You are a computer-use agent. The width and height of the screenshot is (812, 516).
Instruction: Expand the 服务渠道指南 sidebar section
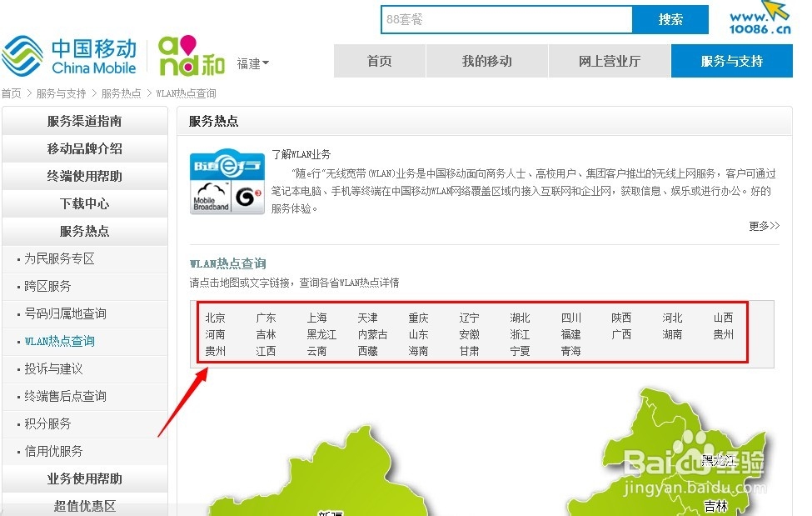pyautogui.click(x=84, y=121)
